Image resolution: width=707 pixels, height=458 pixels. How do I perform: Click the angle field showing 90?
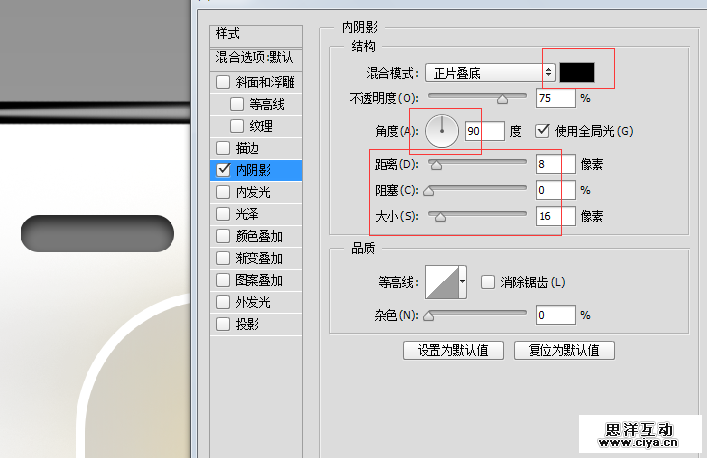pos(484,131)
